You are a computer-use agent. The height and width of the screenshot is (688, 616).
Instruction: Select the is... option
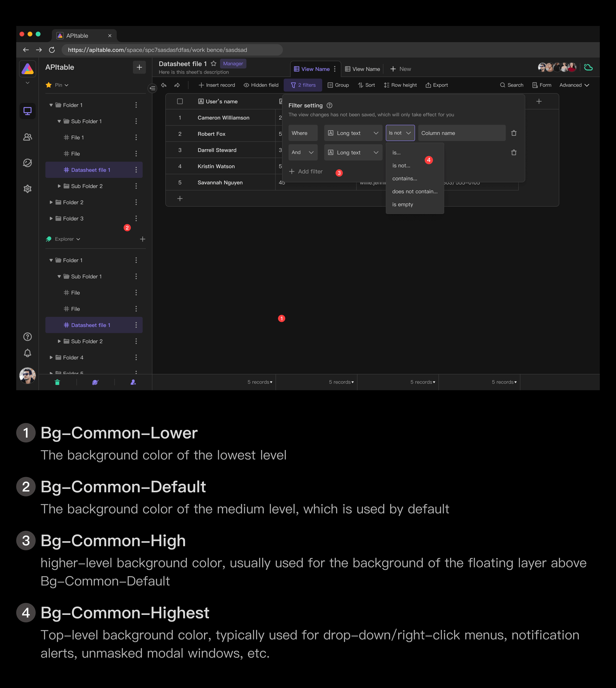[415, 153]
